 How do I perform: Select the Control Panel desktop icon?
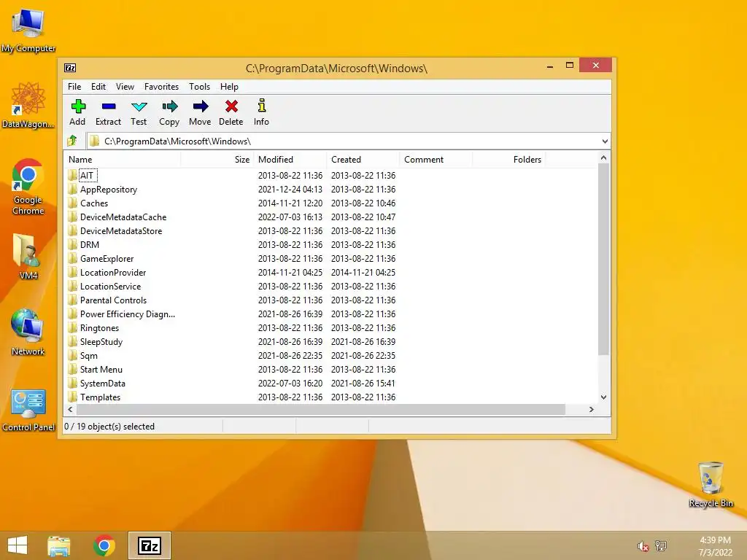[28, 410]
